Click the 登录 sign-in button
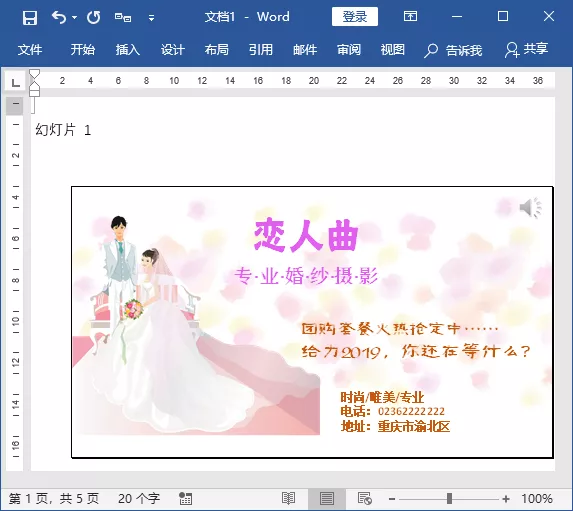573x511 pixels. click(355, 17)
